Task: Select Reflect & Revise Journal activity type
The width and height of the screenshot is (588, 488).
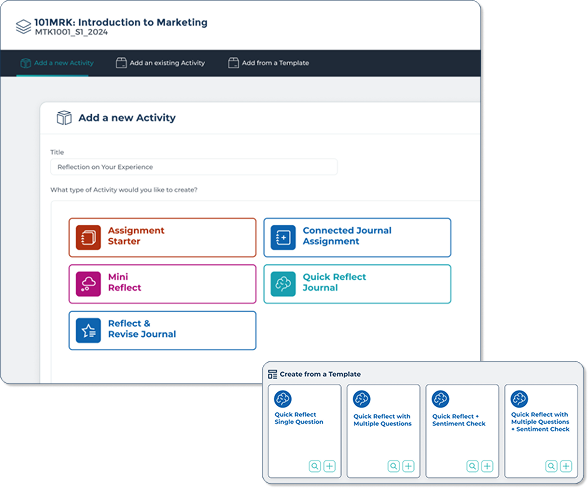Action: (162, 330)
